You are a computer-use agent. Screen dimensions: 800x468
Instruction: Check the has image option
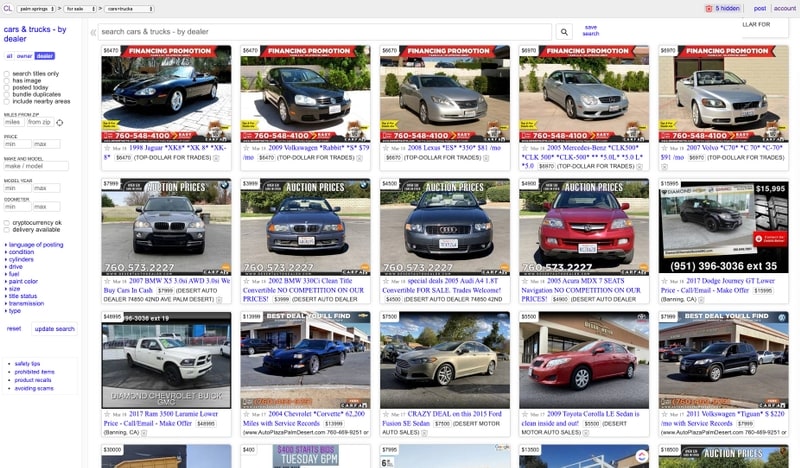7,81
